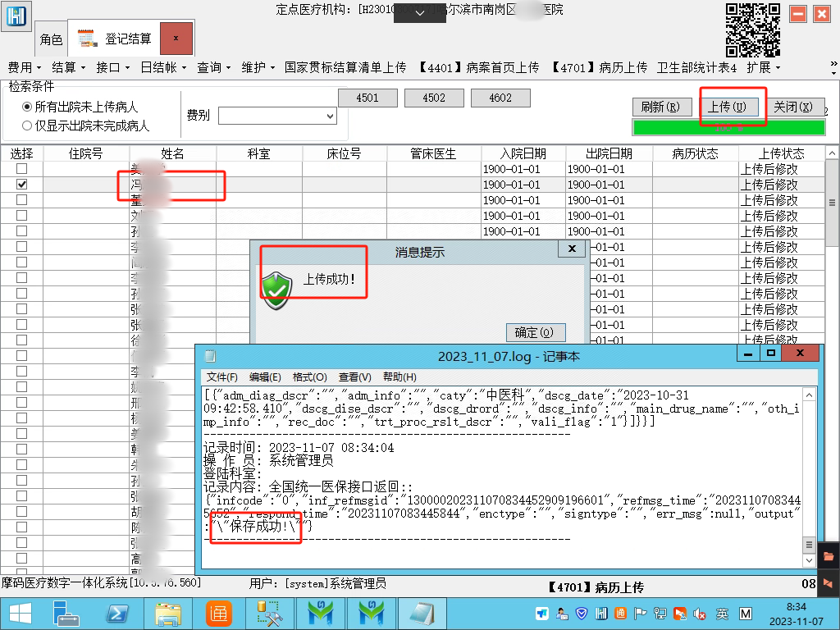840x630 pixels.
Task: Click the green upload progress bar
Action: [728, 127]
